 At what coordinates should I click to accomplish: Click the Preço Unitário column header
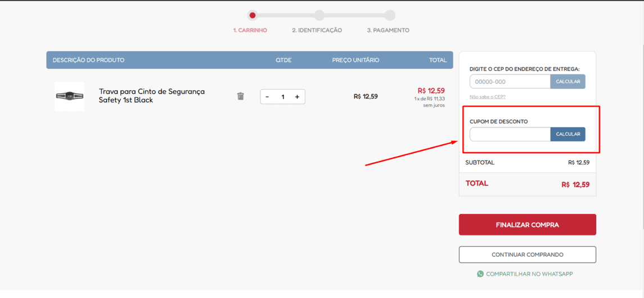click(355, 60)
